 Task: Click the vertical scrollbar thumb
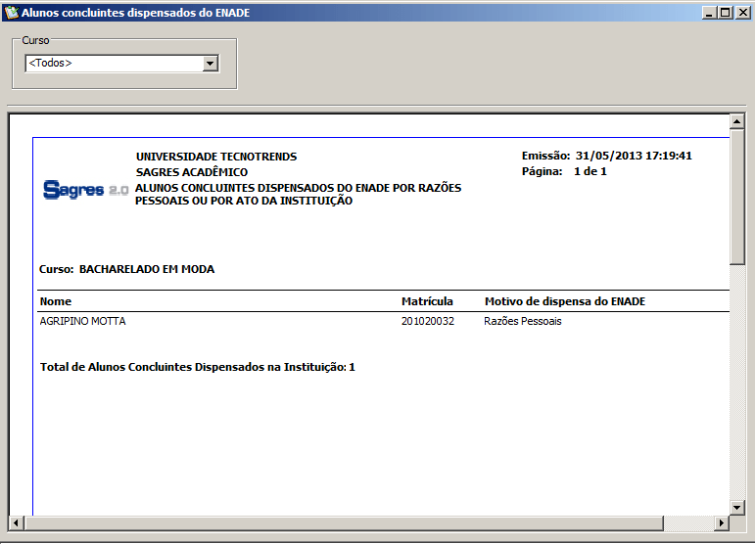(x=736, y=197)
